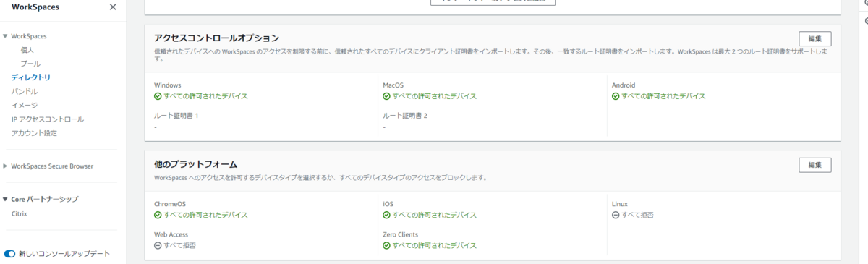The image size is (868, 264).
Task: Edit アクセスコントロールオプション settings
Action: point(814,39)
